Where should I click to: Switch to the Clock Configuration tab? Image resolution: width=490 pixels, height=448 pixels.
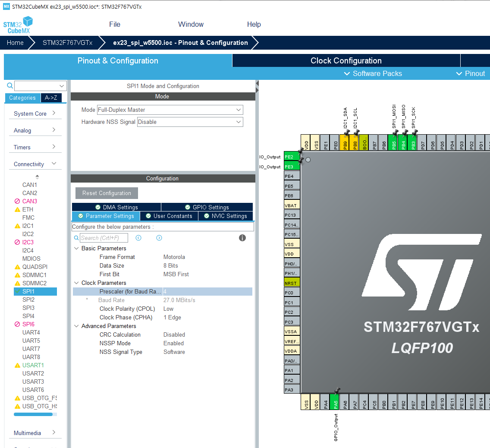pos(346,61)
